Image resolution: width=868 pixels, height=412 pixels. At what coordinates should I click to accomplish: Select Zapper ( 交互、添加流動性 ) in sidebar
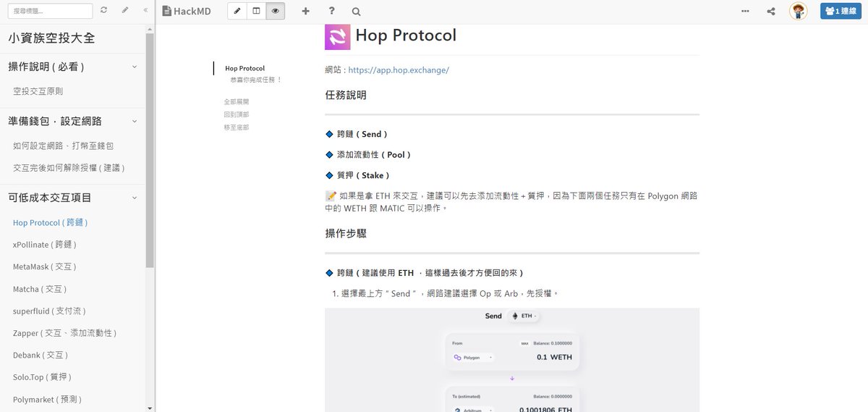point(64,333)
